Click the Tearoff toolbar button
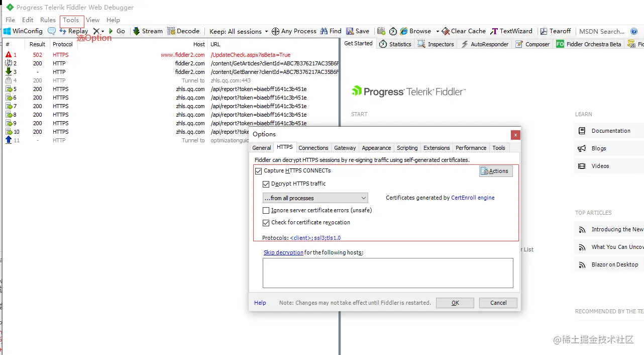The width and height of the screenshot is (644, 355). pyautogui.click(x=556, y=31)
